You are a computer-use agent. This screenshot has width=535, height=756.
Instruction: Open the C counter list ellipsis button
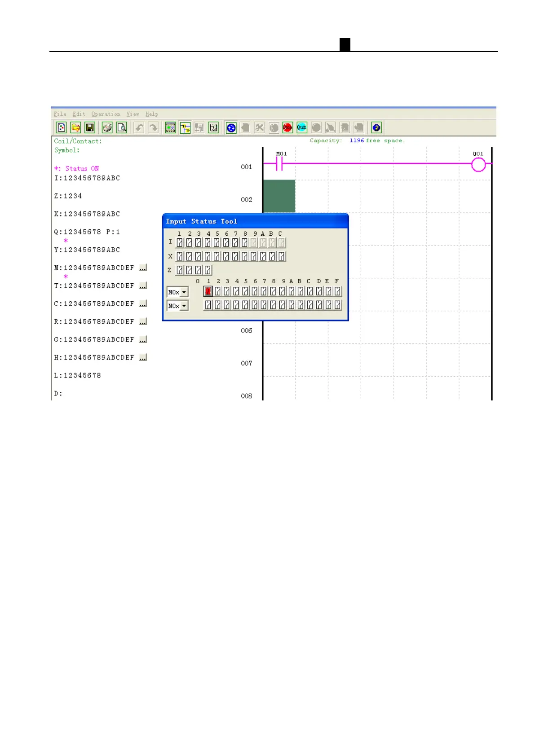point(143,304)
